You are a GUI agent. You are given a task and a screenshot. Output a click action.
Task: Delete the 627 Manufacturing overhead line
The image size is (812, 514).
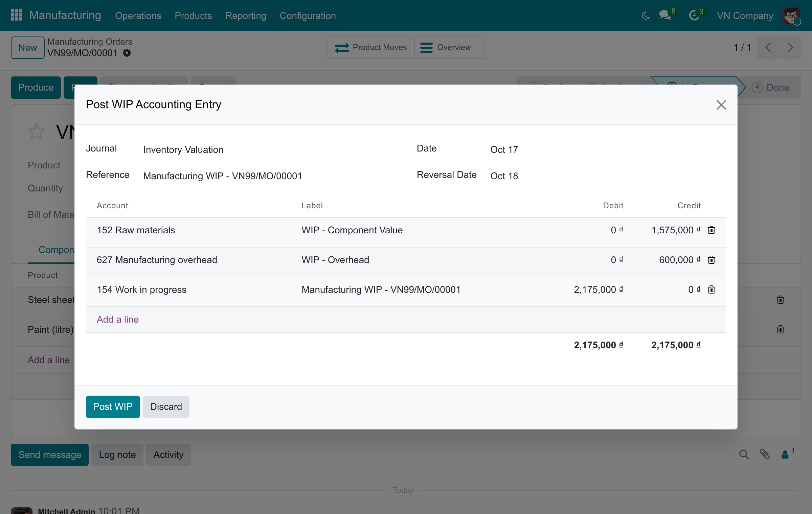pyautogui.click(x=712, y=260)
